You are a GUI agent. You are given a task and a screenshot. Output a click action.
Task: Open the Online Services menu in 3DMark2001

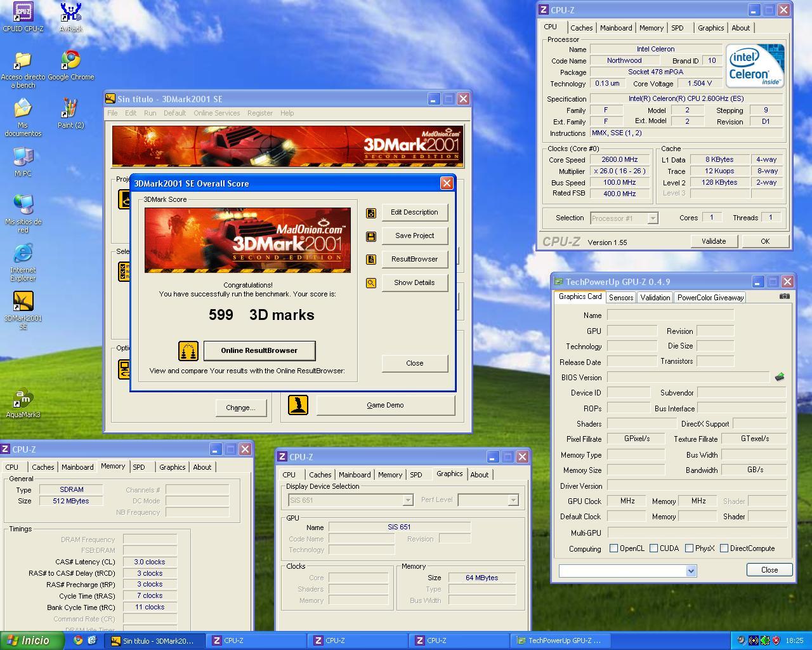pyautogui.click(x=216, y=113)
